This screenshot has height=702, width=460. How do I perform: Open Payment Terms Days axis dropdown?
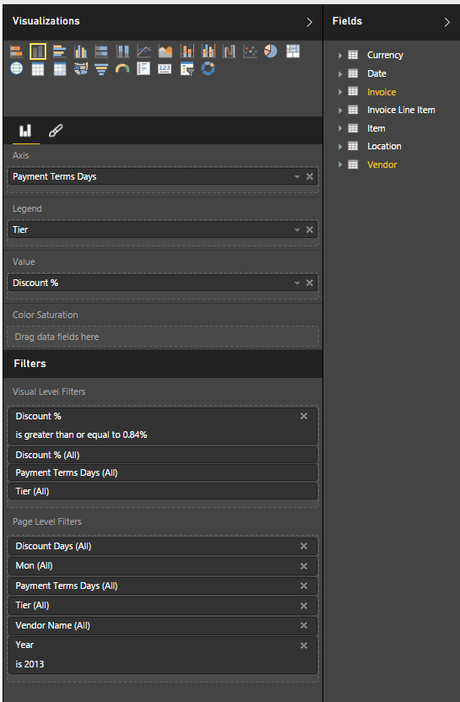click(x=297, y=177)
